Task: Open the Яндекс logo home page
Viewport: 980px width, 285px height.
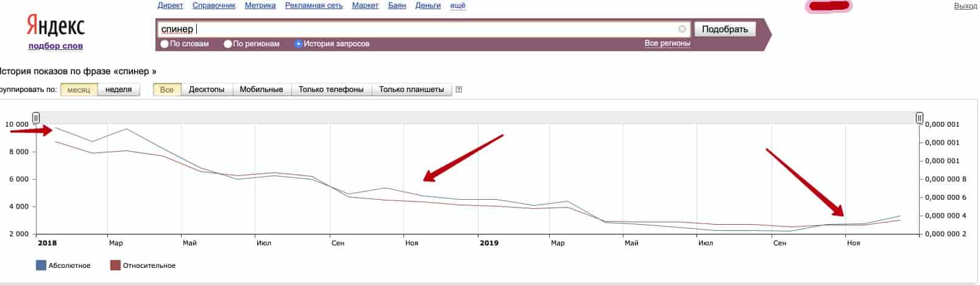Action: coord(55,26)
